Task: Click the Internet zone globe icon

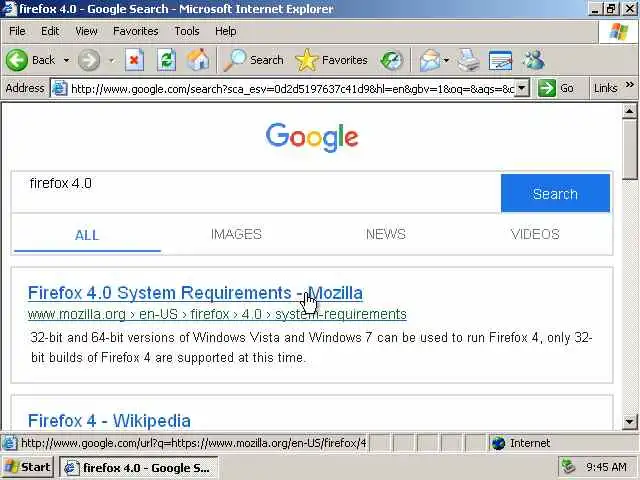Action: (498, 443)
